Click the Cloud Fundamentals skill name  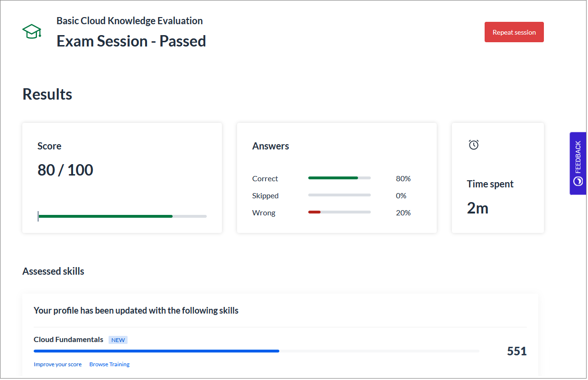[x=68, y=340]
